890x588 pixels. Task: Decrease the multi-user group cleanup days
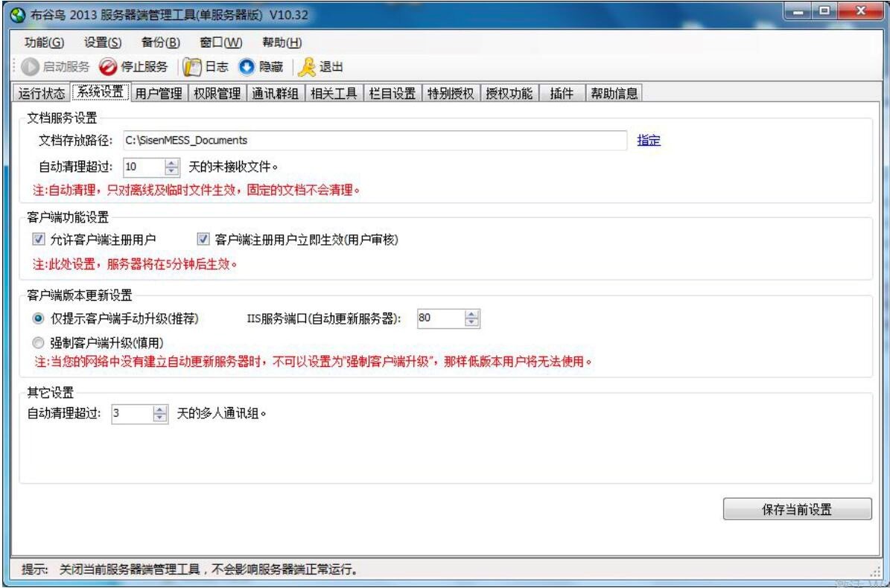coord(160,418)
